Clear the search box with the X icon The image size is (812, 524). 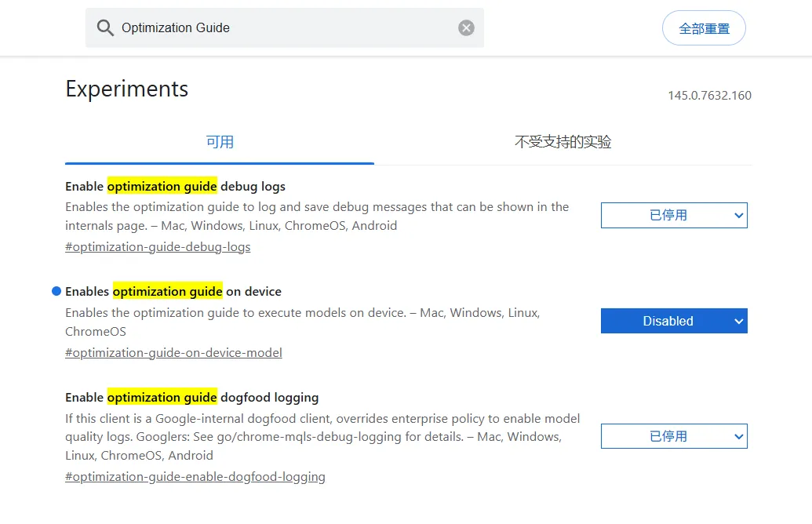466,28
